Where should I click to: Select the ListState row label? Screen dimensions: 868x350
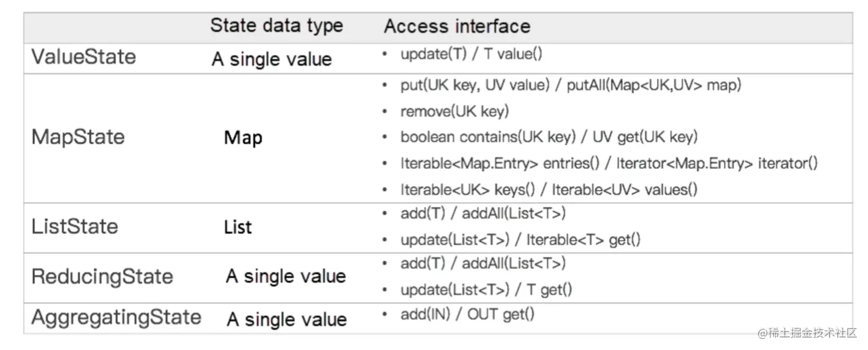75,226
